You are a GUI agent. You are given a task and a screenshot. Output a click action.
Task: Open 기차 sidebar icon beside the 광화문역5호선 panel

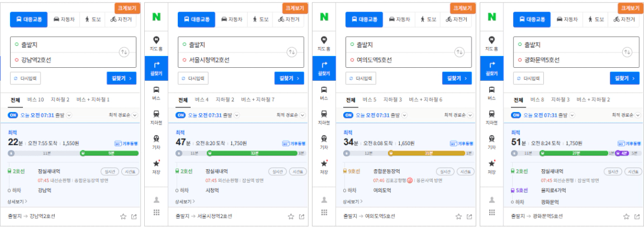tap(492, 142)
